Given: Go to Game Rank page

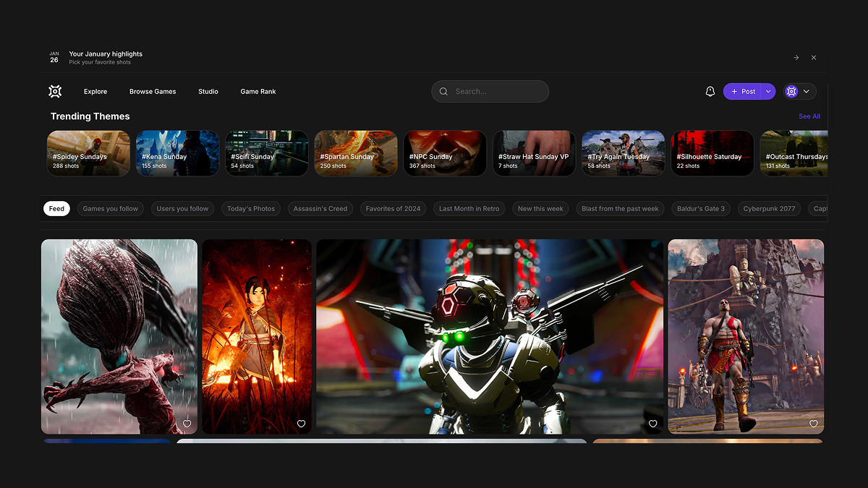Looking at the screenshot, I should click(258, 92).
